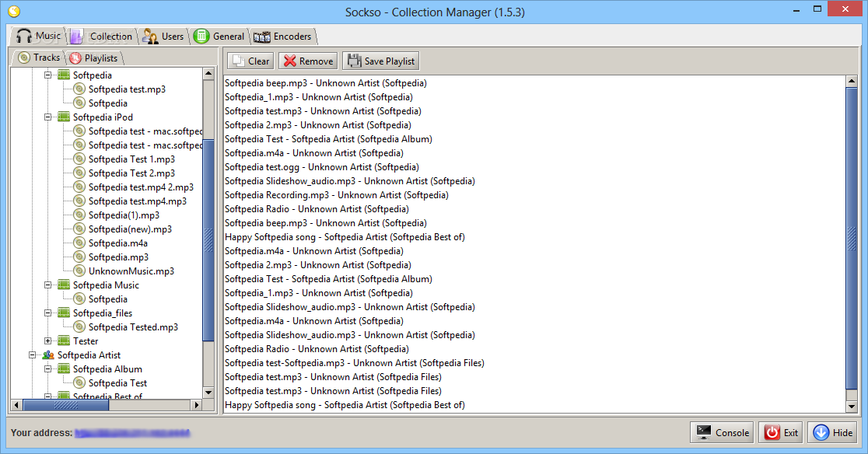Click disc icon beside Softpedia test.mp4.mp3
Image resolution: width=868 pixels, height=454 pixels.
(x=79, y=201)
